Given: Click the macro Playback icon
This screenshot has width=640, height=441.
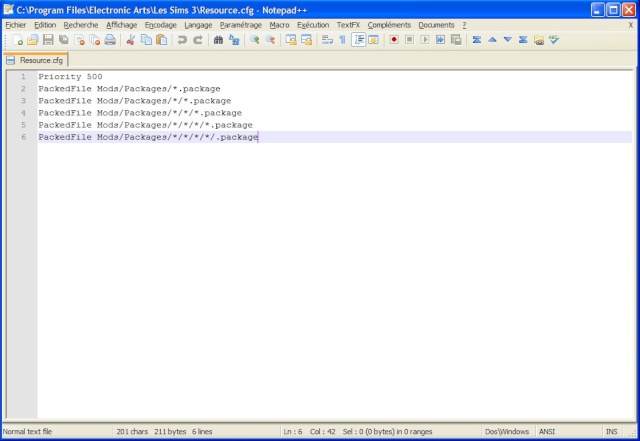Looking at the screenshot, I should [425, 40].
